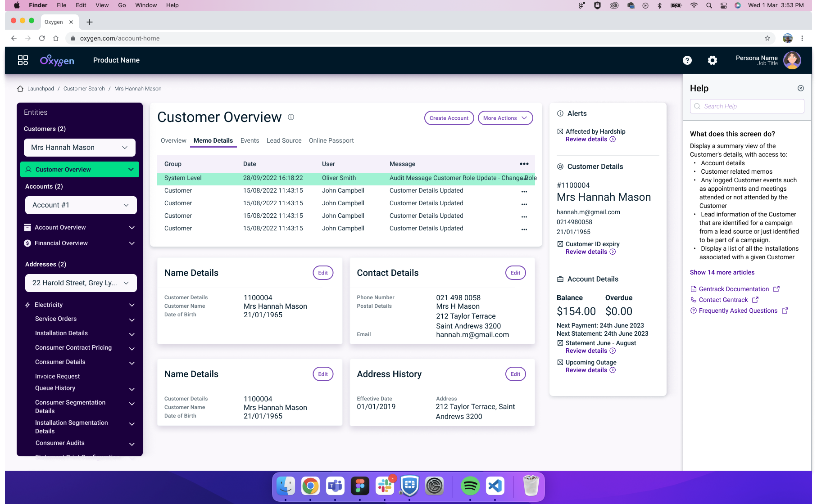The width and height of the screenshot is (817, 504).
Task: Open memo table column options ellipsis
Action: [524, 164]
